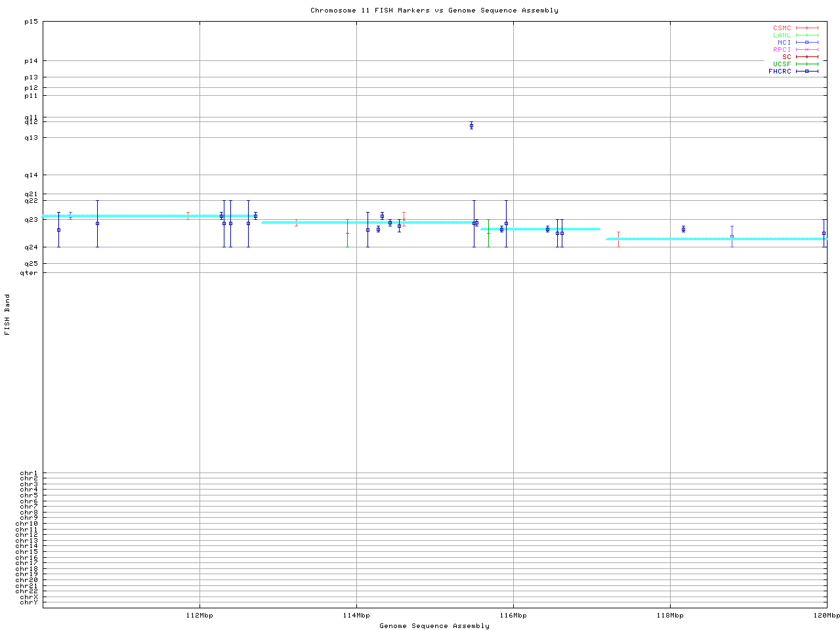Select the red data marker near 117.3Mbp
840x630 pixels.
(618, 239)
